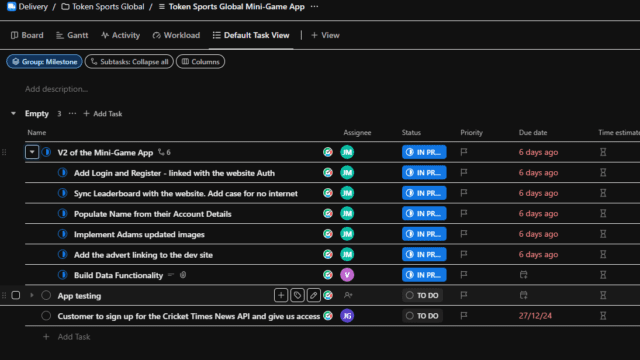Open Delivery breadcrumb link
The width and height of the screenshot is (640, 360).
click(33, 7)
